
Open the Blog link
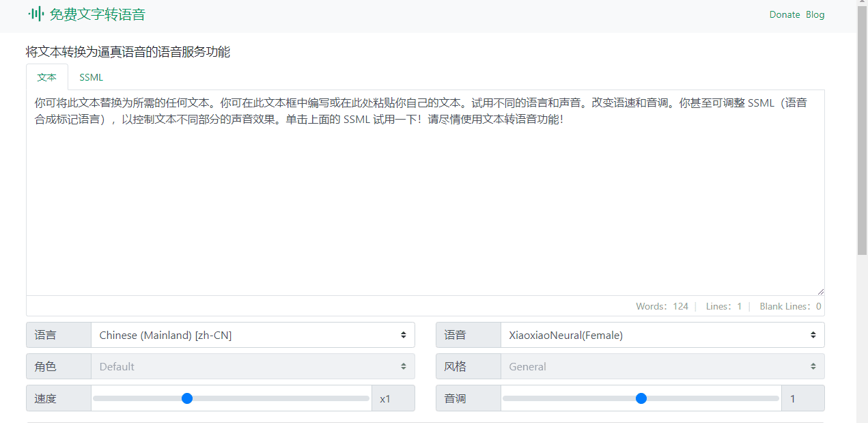(x=815, y=14)
